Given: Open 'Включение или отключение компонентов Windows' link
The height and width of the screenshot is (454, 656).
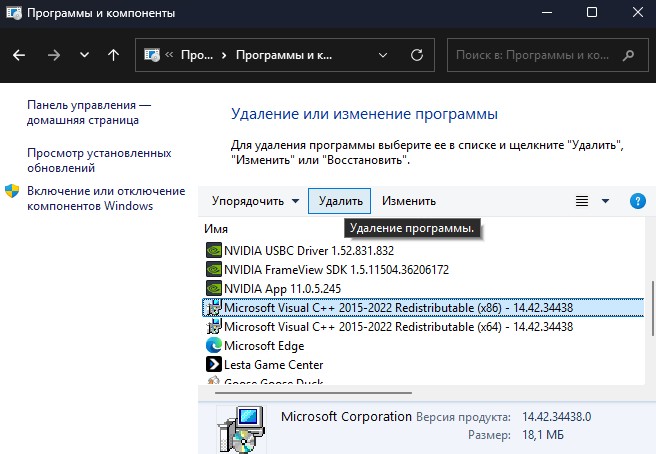Looking at the screenshot, I should 106,198.
